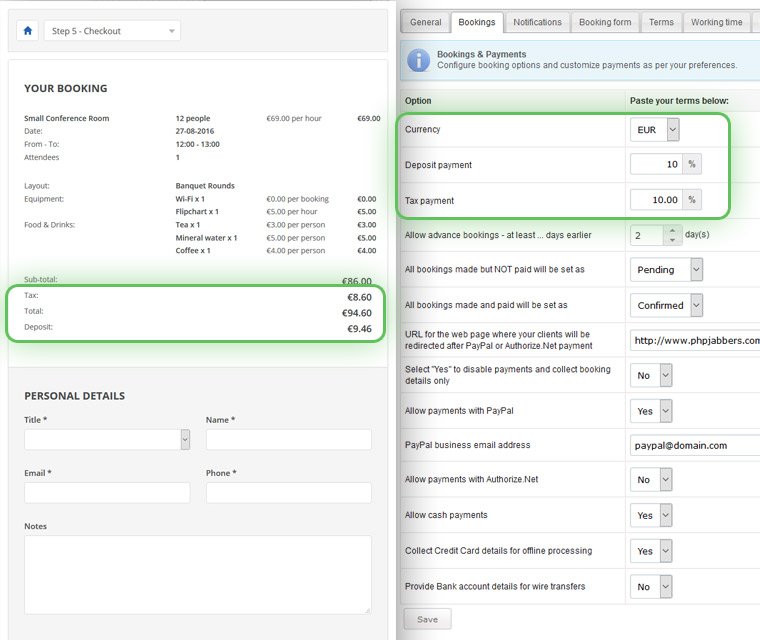760x640 pixels.
Task: Click the deposit amount €9.46
Action: [x=359, y=329]
